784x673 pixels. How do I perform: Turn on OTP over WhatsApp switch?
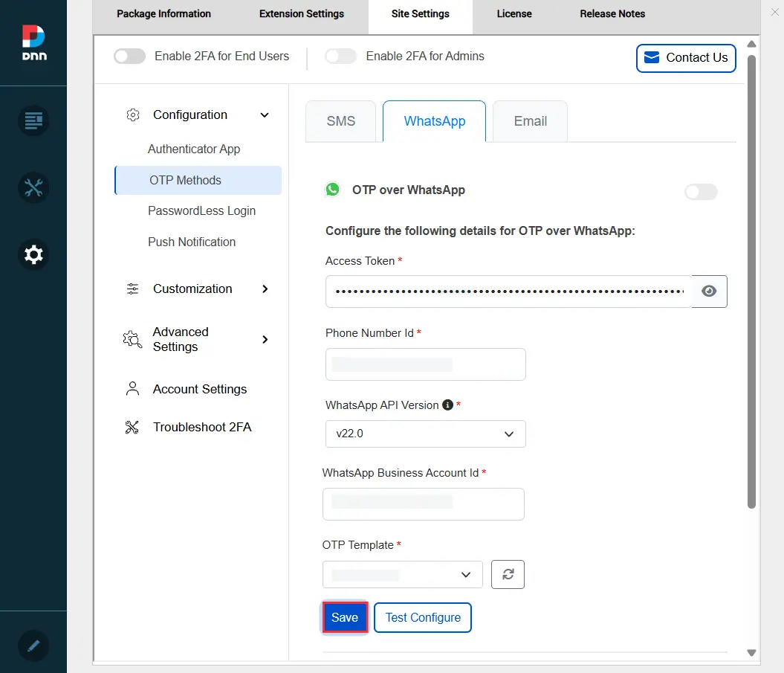(701, 192)
